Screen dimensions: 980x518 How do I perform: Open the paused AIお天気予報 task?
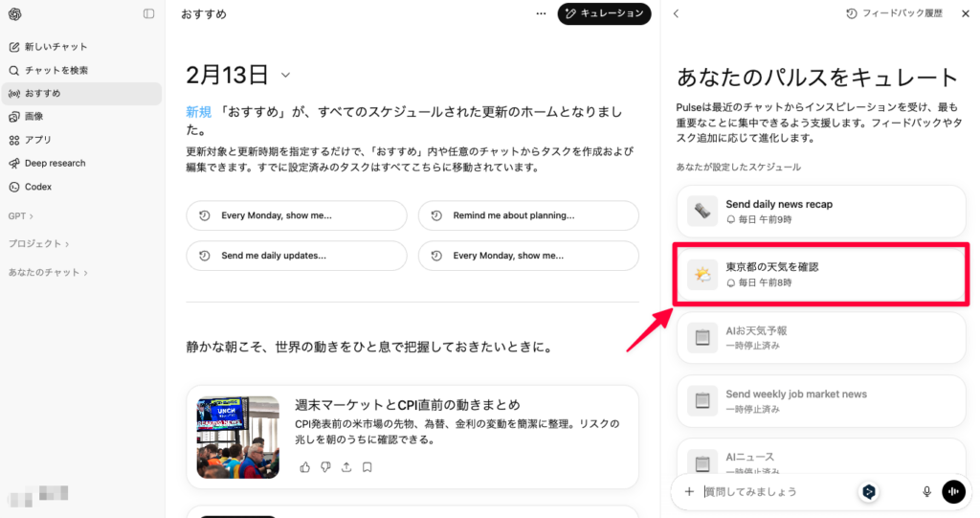820,337
